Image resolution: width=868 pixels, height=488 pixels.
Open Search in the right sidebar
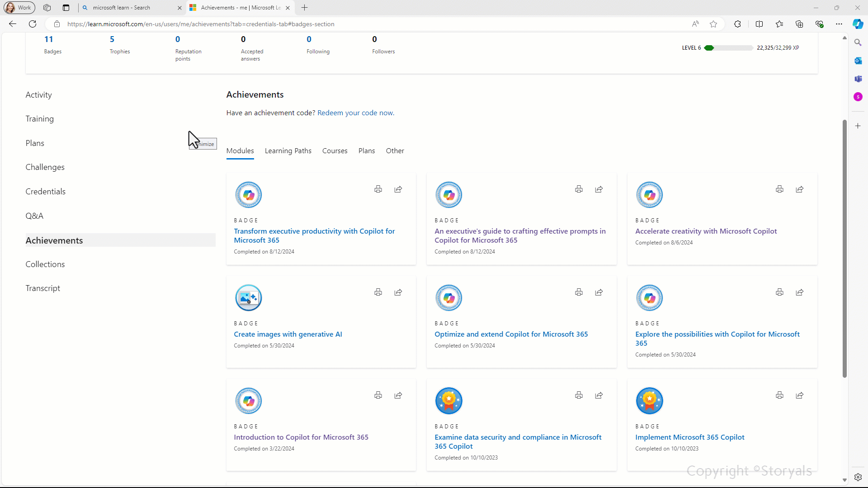(858, 42)
